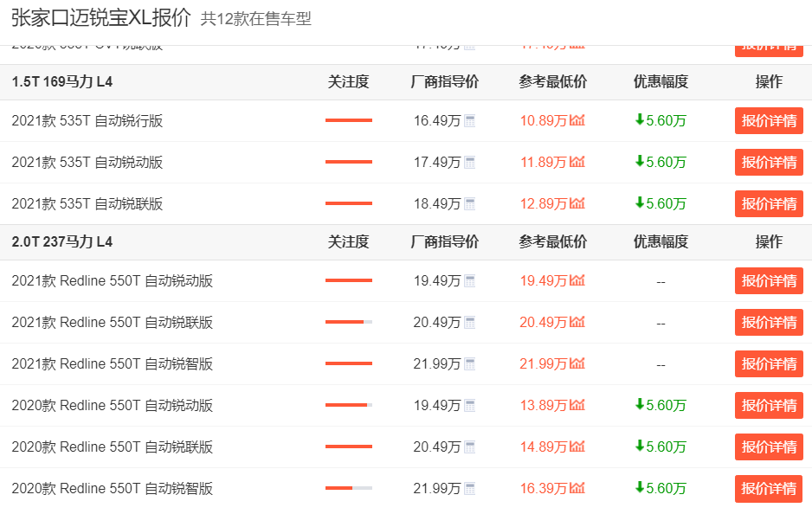Viewport: 812px width, 514px height.
Task: View price trend chart icon next to 14.89万
Action: click(x=577, y=446)
